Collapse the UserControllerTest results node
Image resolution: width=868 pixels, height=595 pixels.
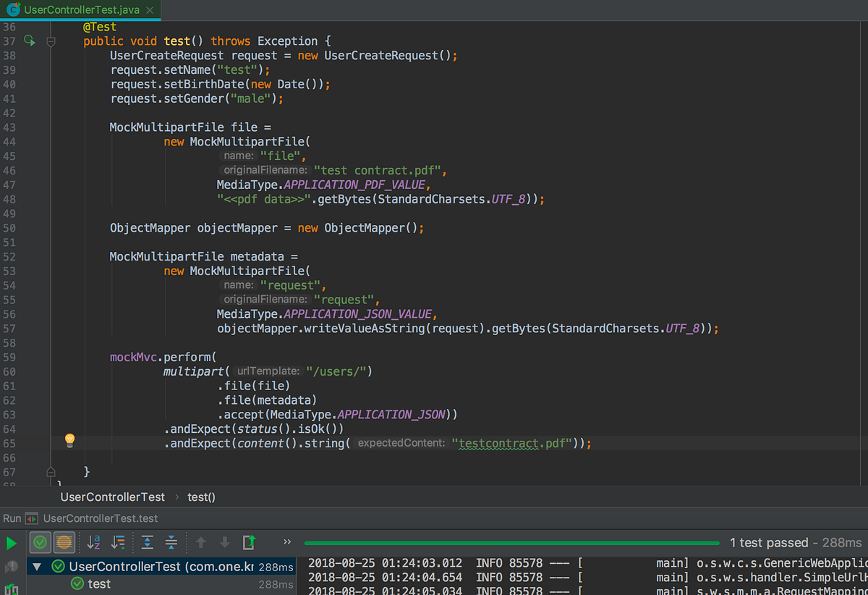38,567
